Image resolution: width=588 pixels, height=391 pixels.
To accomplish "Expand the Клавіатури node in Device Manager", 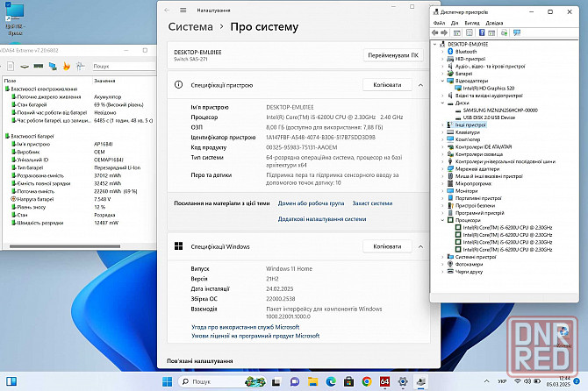I will (442, 132).
